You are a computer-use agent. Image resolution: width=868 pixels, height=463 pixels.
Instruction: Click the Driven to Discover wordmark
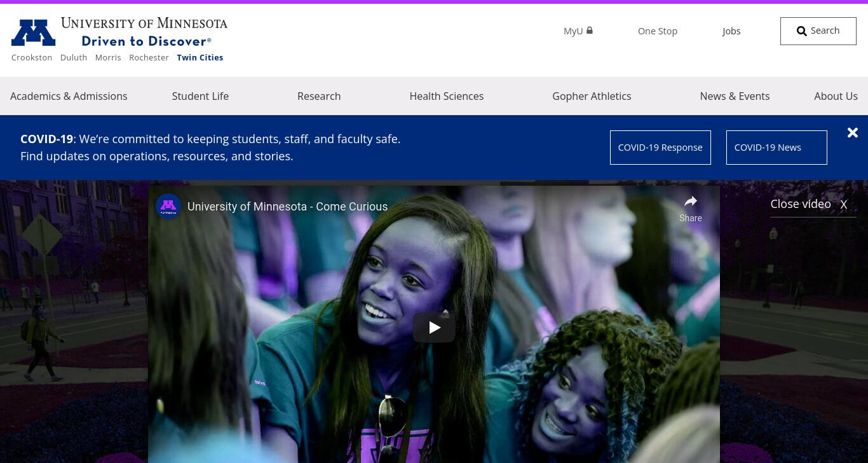point(146,41)
